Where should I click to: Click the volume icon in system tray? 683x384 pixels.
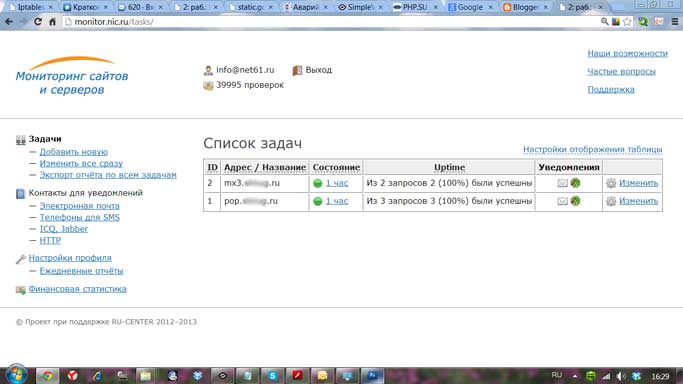click(x=621, y=376)
